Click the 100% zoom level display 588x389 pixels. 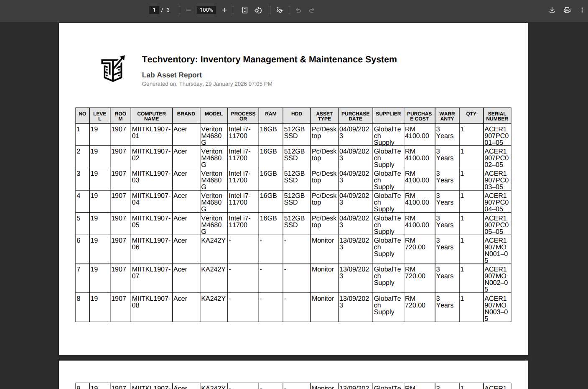tap(206, 10)
